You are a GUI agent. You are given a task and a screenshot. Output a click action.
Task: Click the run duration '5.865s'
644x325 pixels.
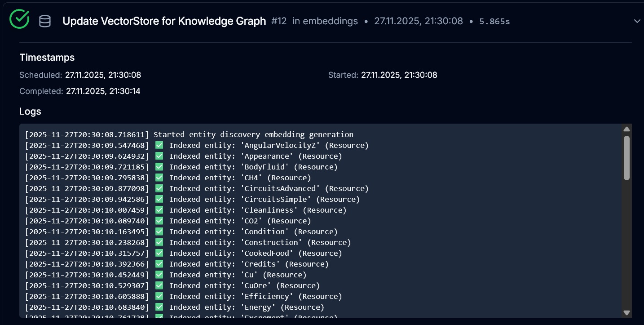click(494, 21)
